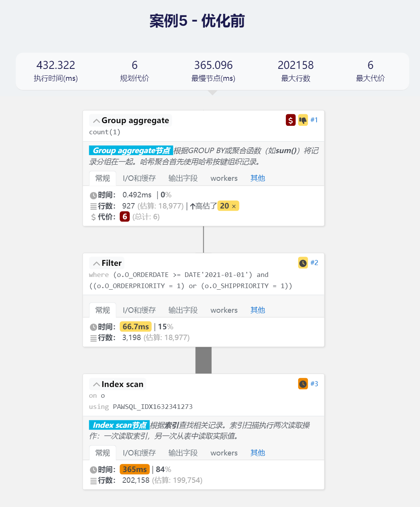Open 其他 tab in Index scan node
Screen dimensions: 420x507
(x=258, y=453)
